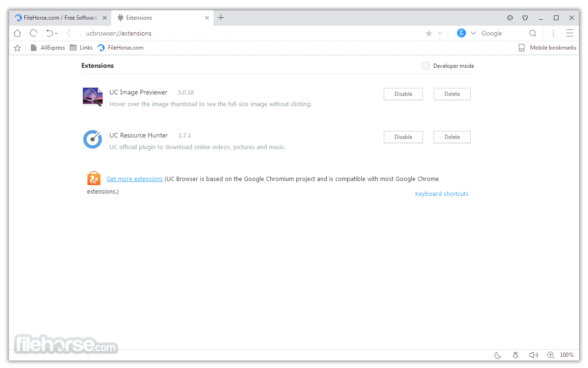
Task: Go to the home page icon
Action: point(17,33)
